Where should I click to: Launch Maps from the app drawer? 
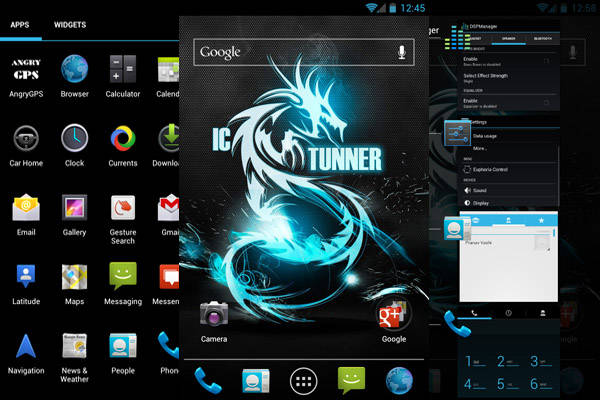pos(74,284)
